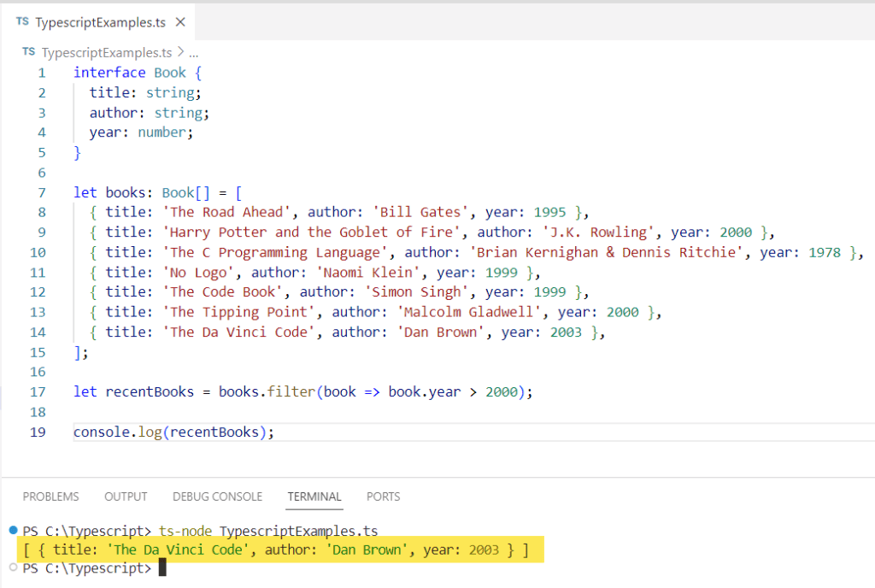
Task: Click line number 17 in the gutter
Action: click(x=38, y=392)
